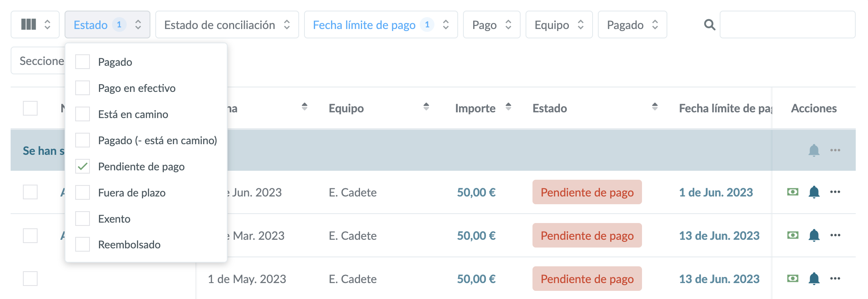Sort the table by the Estado column
Screen dimensions: 868x299
[x=655, y=107]
